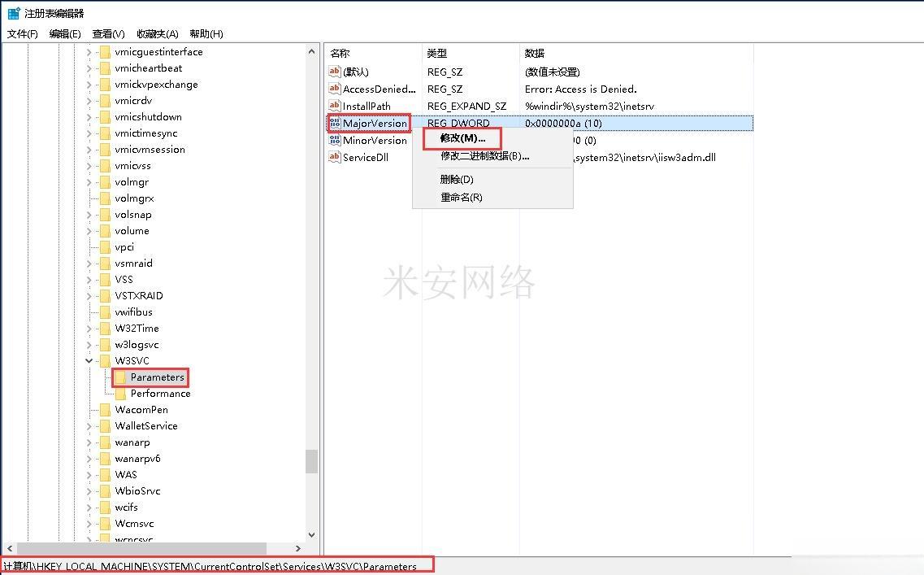
Task: Expand the volsnap tree node
Action: click(x=89, y=215)
